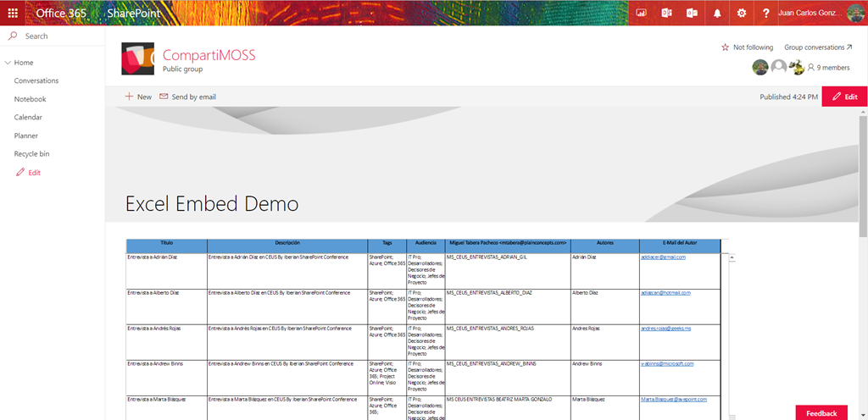
Task: Select cell MS_CEUS_ENTREVISTAS_ANDREW_BINNS
Action: [509, 378]
